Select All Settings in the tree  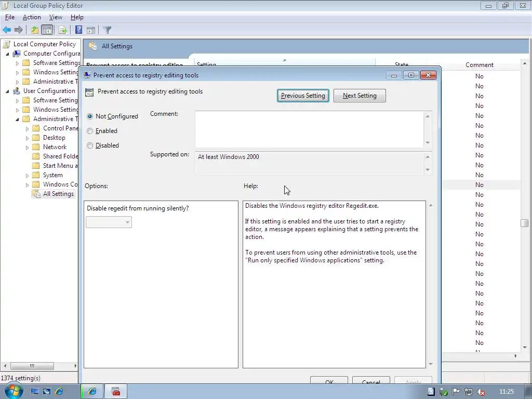[58, 194]
